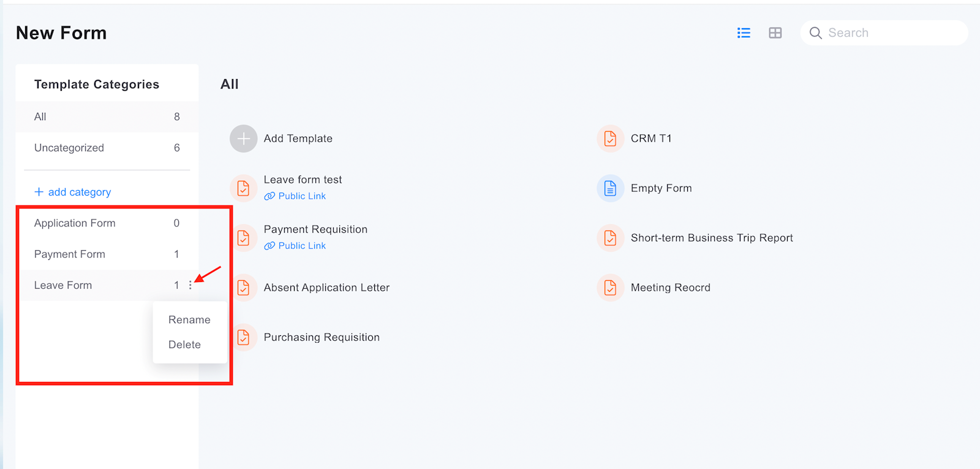The width and height of the screenshot is (980, 469).
Task: Click the search magnifier icon
Action: pyautogui.click(x=815, y=33)
